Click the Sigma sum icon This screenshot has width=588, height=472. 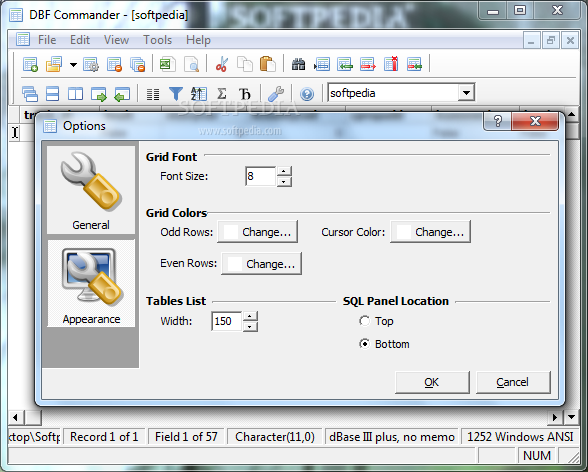(222, 94)
